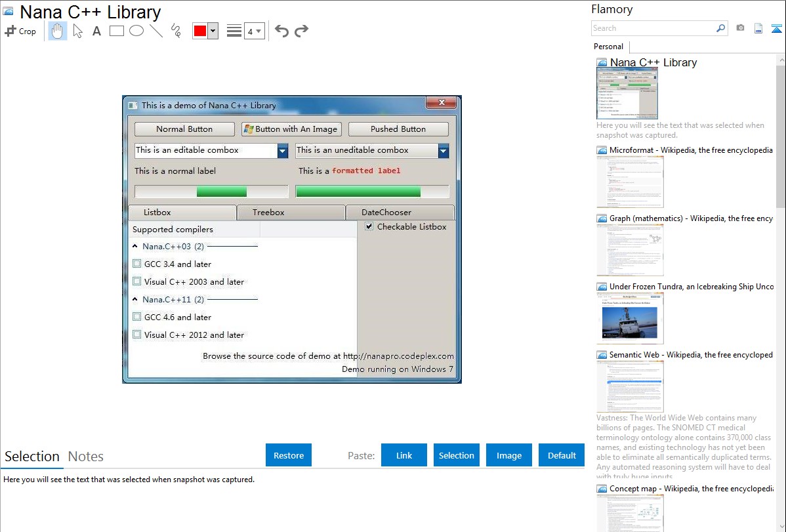Select the line drawing tool
This screenshot has height=532, width=786.
pyautogui.click(x=156, y=31)
